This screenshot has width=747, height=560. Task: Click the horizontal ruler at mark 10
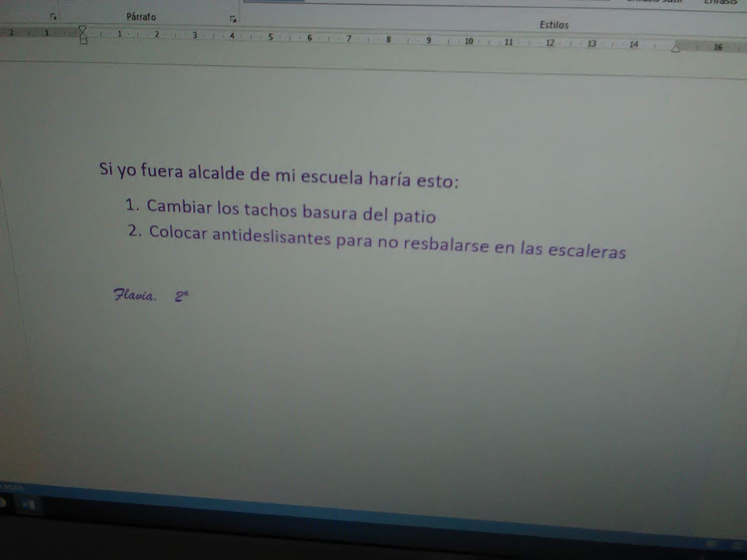point(469,41)
